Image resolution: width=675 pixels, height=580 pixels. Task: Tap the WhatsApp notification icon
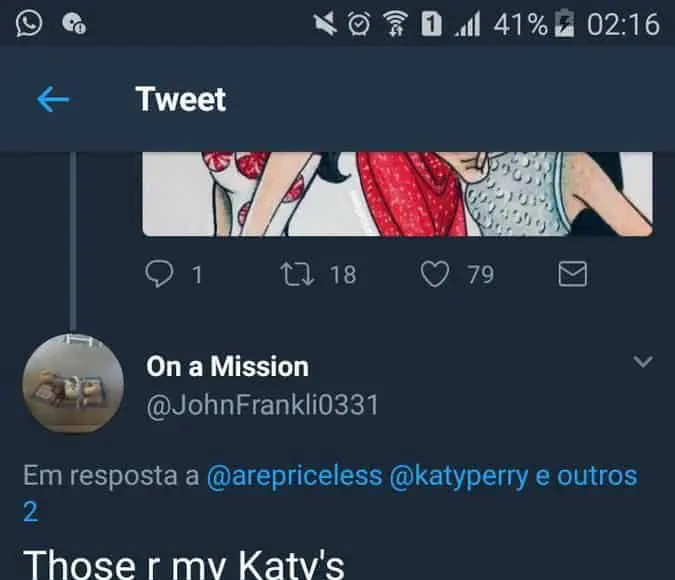pos(30,23)
